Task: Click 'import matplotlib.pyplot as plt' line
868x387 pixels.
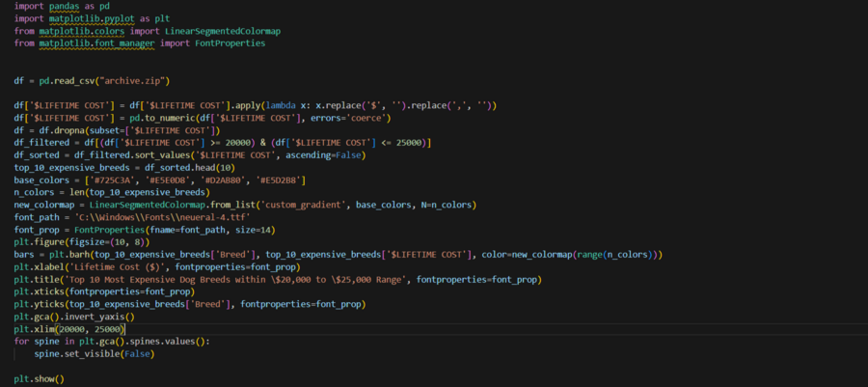Action: pyautogui.click(x=92, y=18)
